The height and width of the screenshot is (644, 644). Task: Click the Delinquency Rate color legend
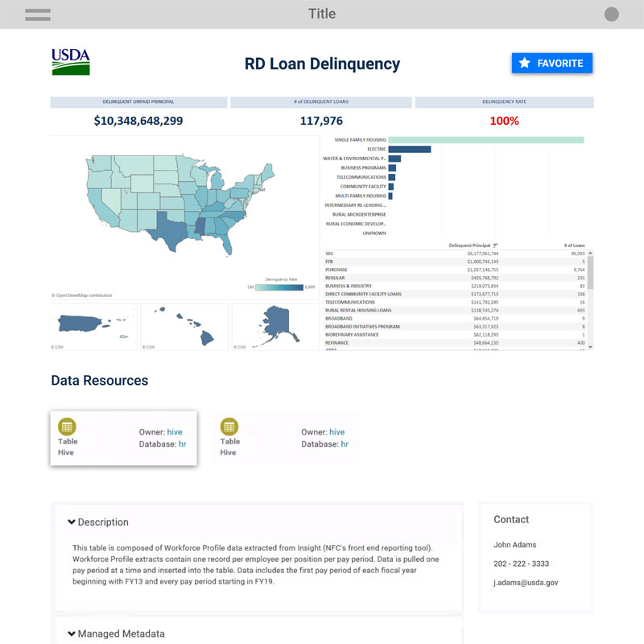point(279,287)
